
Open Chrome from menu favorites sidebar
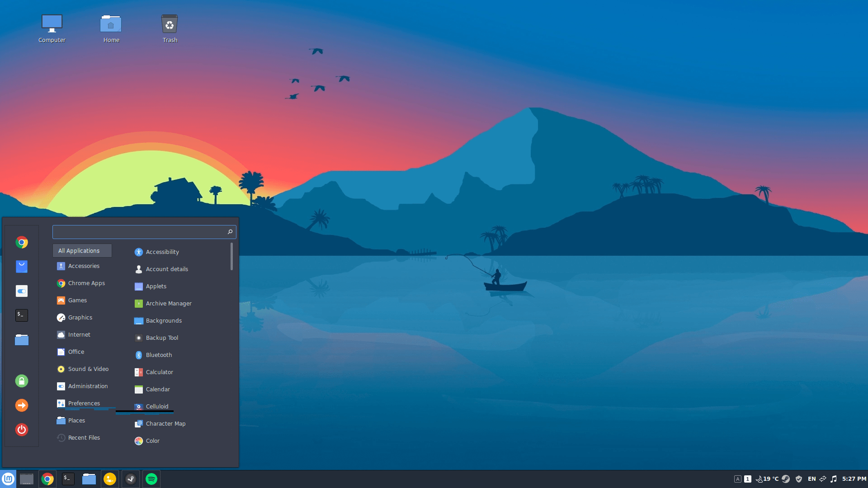click(x=22, y=242)
